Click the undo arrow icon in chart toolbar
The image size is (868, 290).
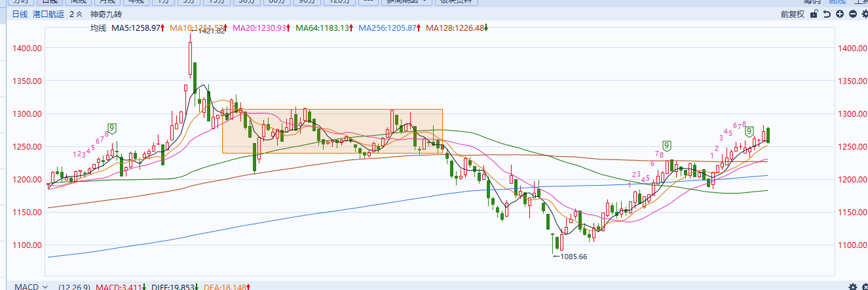pyautogui.click(x=827, y=14)
